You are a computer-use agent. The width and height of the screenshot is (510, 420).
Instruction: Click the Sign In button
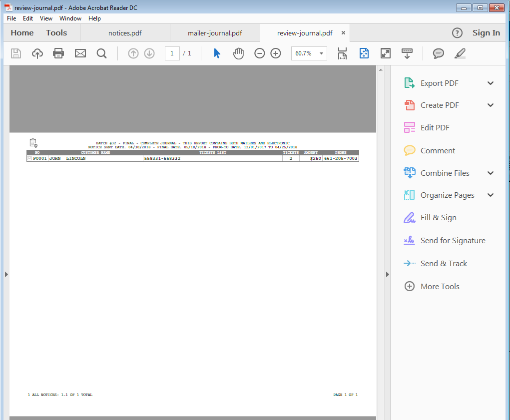pyautogui.click(x=486, y=33)
